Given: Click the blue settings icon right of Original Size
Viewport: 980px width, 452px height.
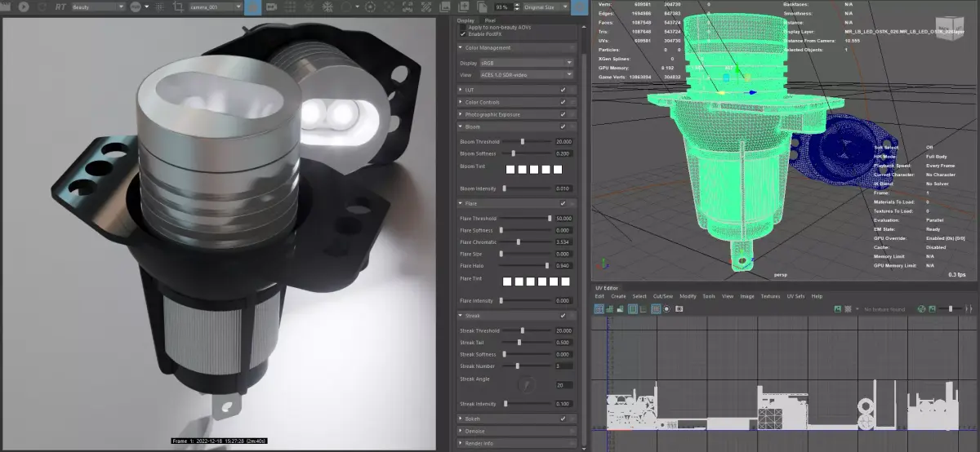Looking at the screenshot, I should (579, 7).
